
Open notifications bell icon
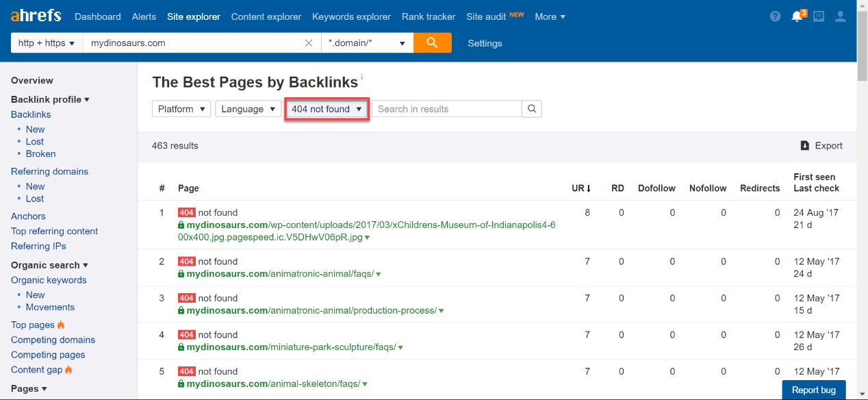point(797,16)
